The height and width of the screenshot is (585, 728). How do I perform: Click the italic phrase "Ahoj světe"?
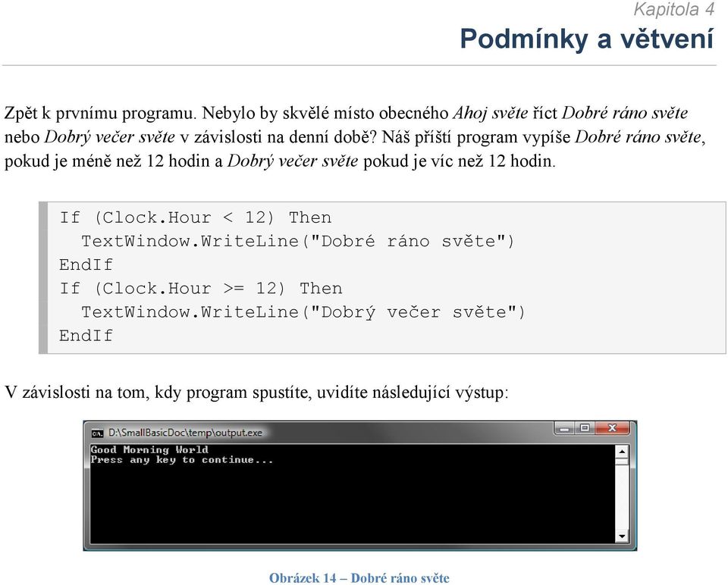(x=490, y=113)
